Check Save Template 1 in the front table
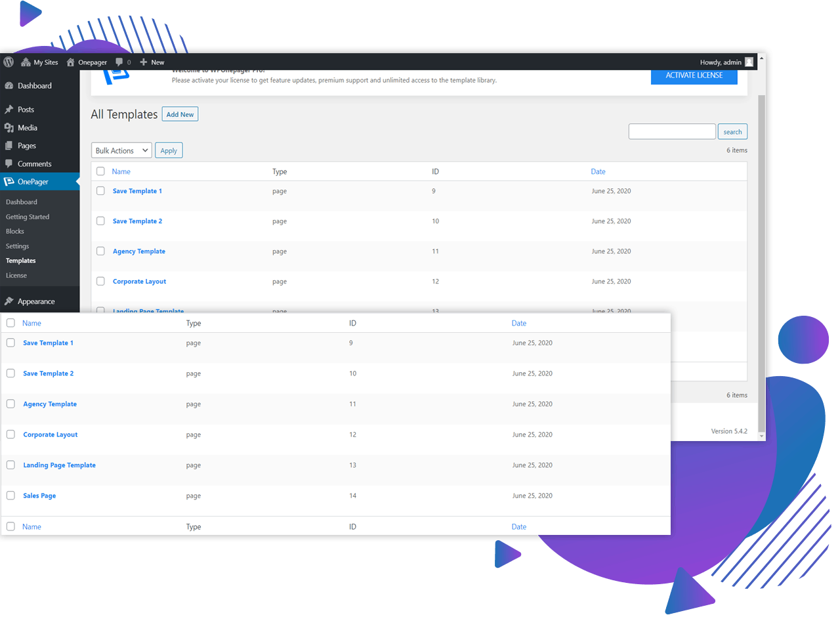This screenshot has width=840, height=617. click(x=10, y=343)
